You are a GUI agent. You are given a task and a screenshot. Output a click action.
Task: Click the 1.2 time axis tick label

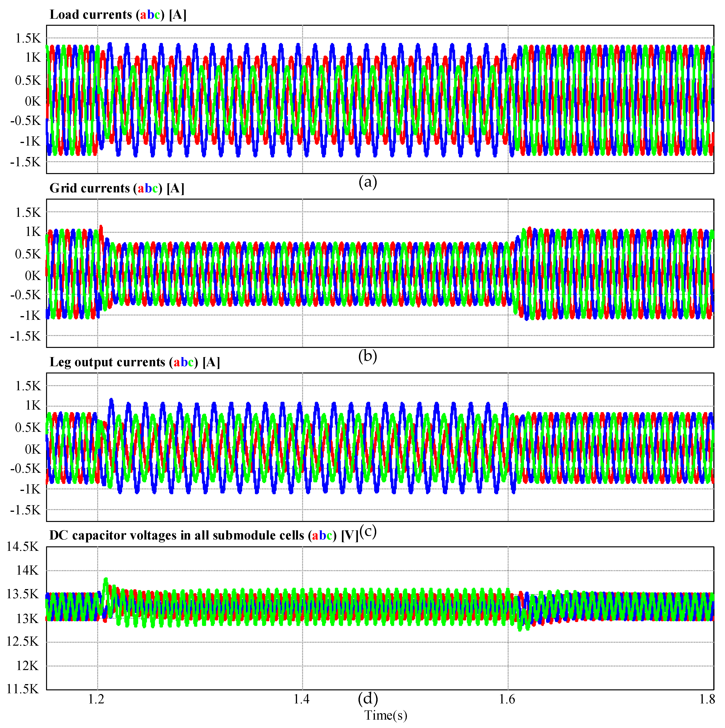point(96,699)
